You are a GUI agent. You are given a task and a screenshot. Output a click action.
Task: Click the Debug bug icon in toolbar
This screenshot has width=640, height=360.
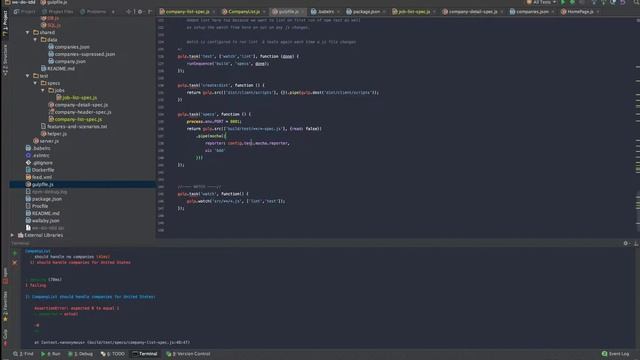tap(572, 2)
